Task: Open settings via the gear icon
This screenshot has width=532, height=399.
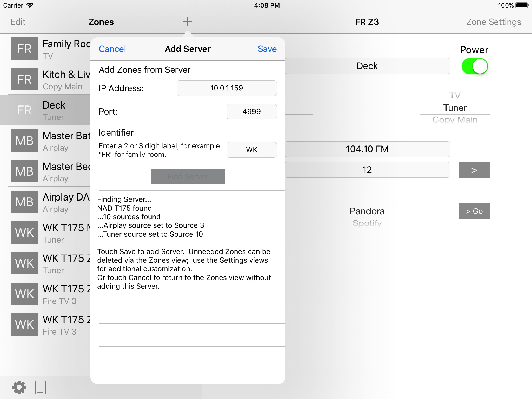Action: [x=19, y=387]
